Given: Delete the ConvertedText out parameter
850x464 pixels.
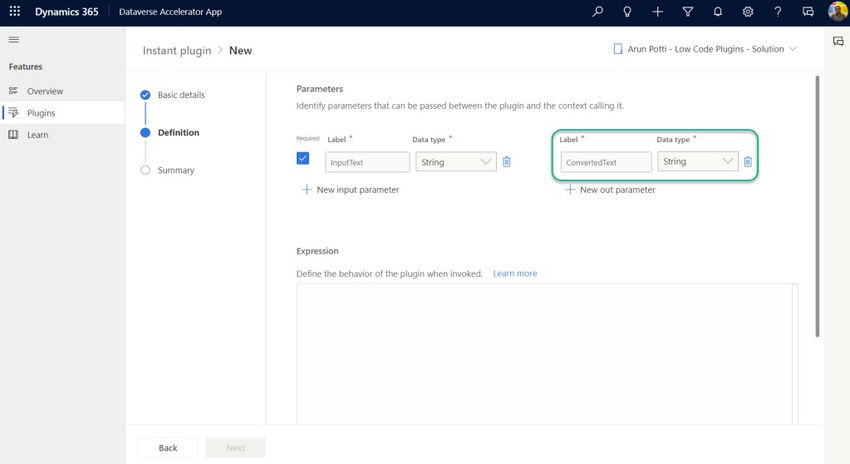Looking at the screenshot, I should pos(748,161).
